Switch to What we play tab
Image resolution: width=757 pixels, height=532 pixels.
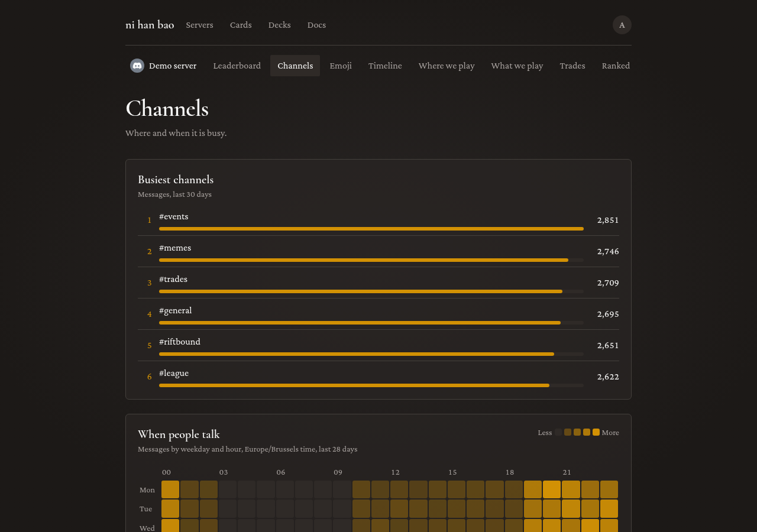tap(517, 66)
